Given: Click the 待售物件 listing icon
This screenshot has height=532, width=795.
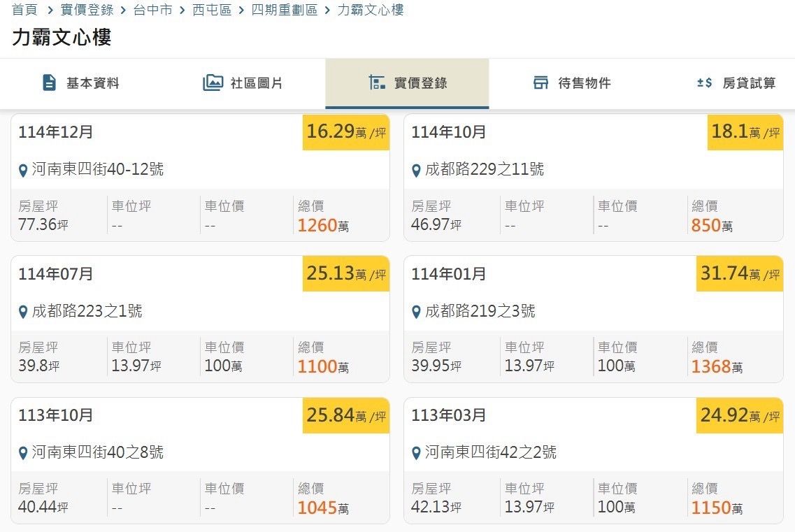Looking at the screenshot, I should (540, 83).
